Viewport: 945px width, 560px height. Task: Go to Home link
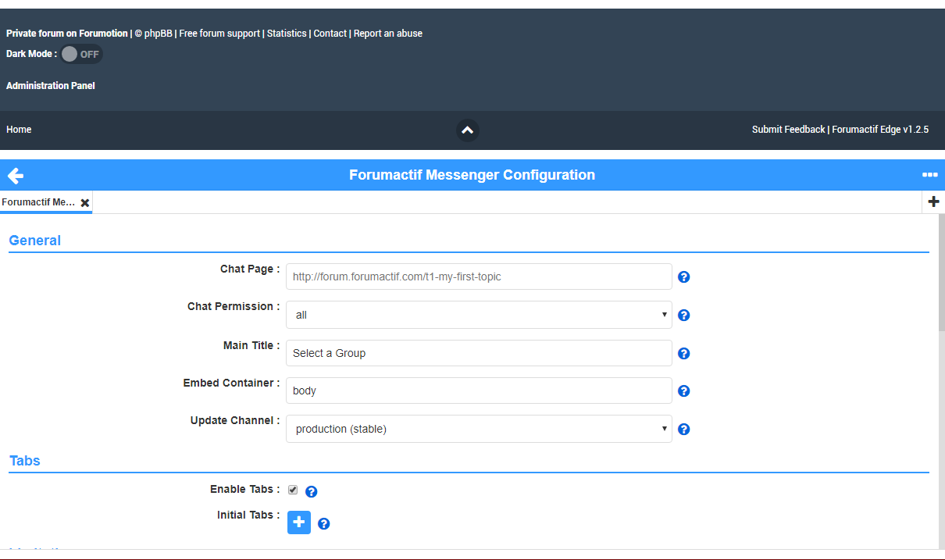(19, 130)
